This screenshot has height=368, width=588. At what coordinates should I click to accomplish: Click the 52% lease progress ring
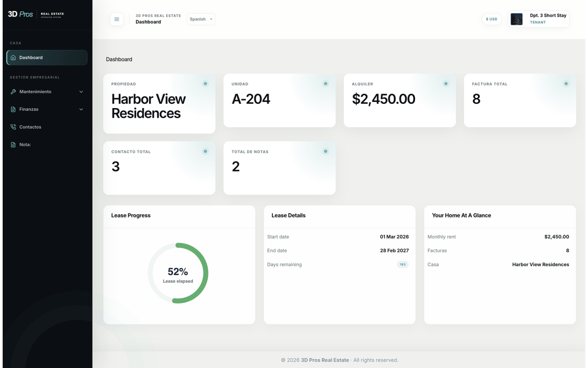point(178,273)
